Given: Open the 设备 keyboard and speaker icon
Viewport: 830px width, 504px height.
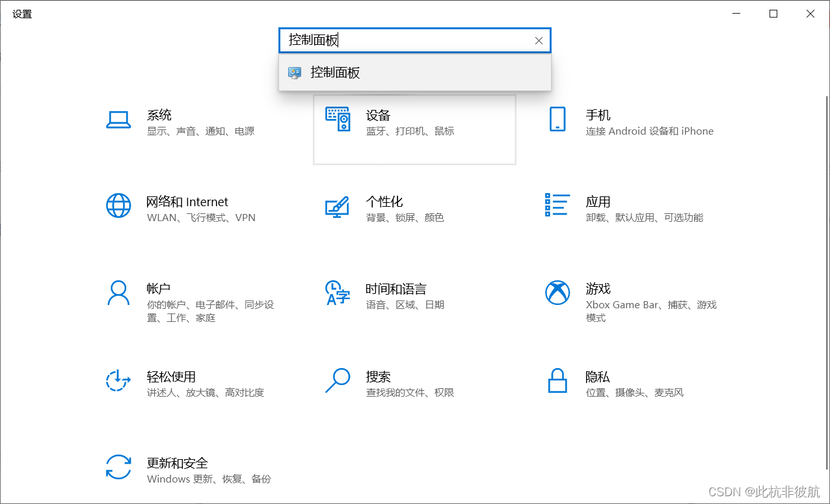Looking at the screenshot, I should (x=338, y=120).
